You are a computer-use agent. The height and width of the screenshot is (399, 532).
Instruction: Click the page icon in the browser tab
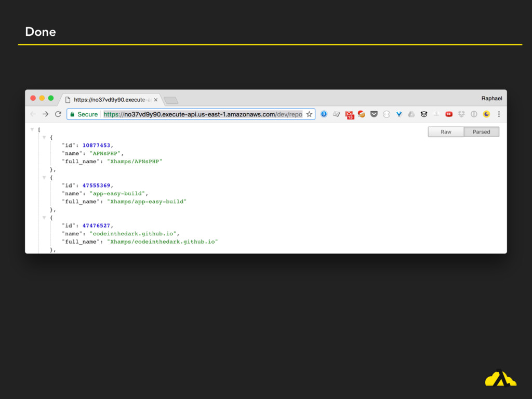point(68,100)
